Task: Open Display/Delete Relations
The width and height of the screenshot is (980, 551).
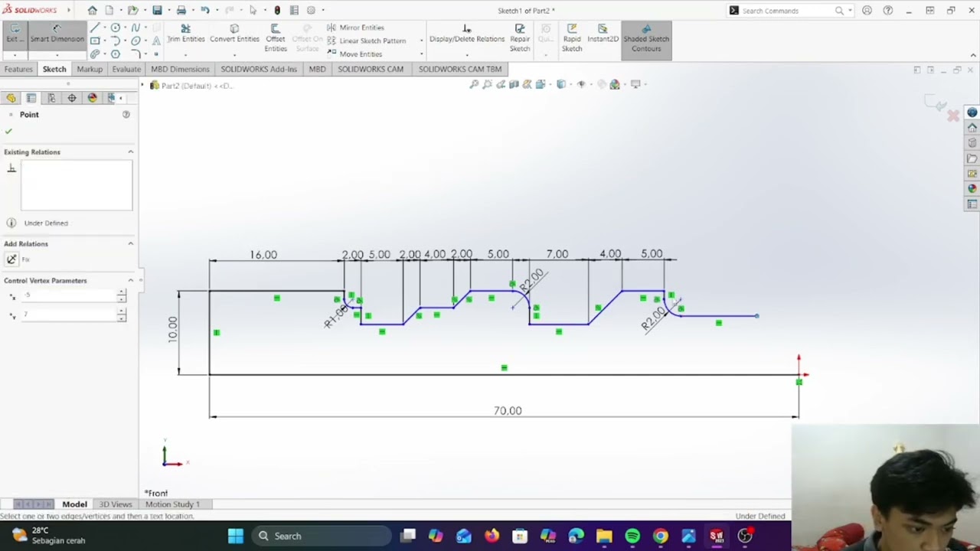Action: click(x=467, y=34)
